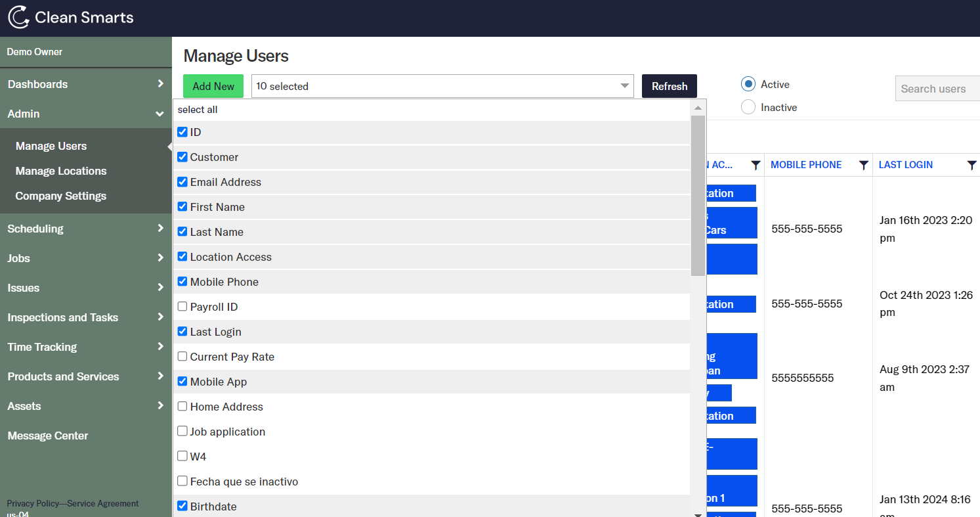This screenshot has height=517, width=980.
Task: Open the Last Login column filter icon
Action: coord(971,165)
